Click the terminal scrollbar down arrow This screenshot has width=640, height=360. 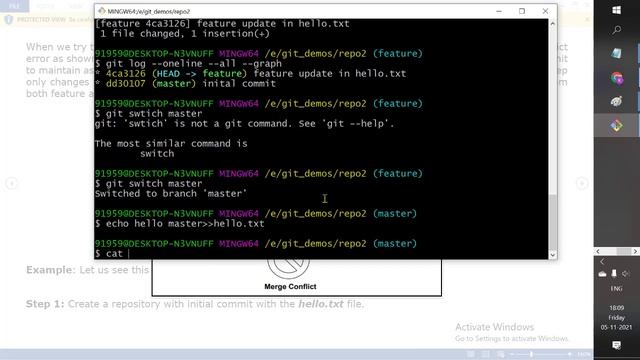[553, 255]
